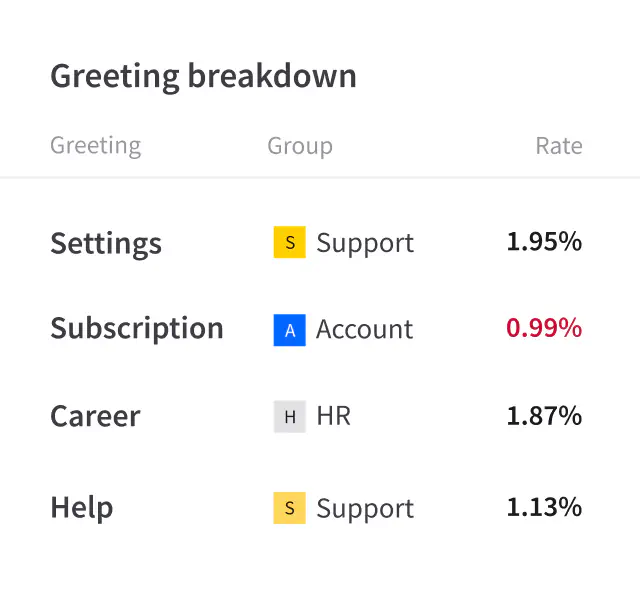Screen dimensions: 640x592
Task: Sort by the Rate column header
Action: (x=558, y=146)
